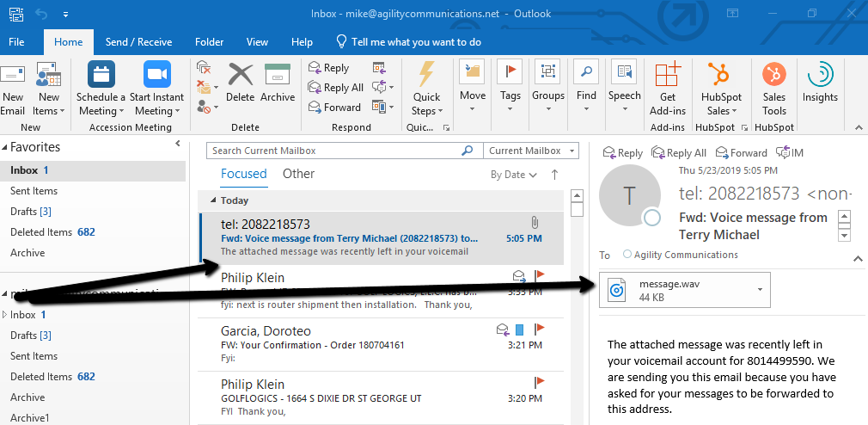Open the Insights add-in
The width and height of the screenshot is (868, 425).
point(821,83)
